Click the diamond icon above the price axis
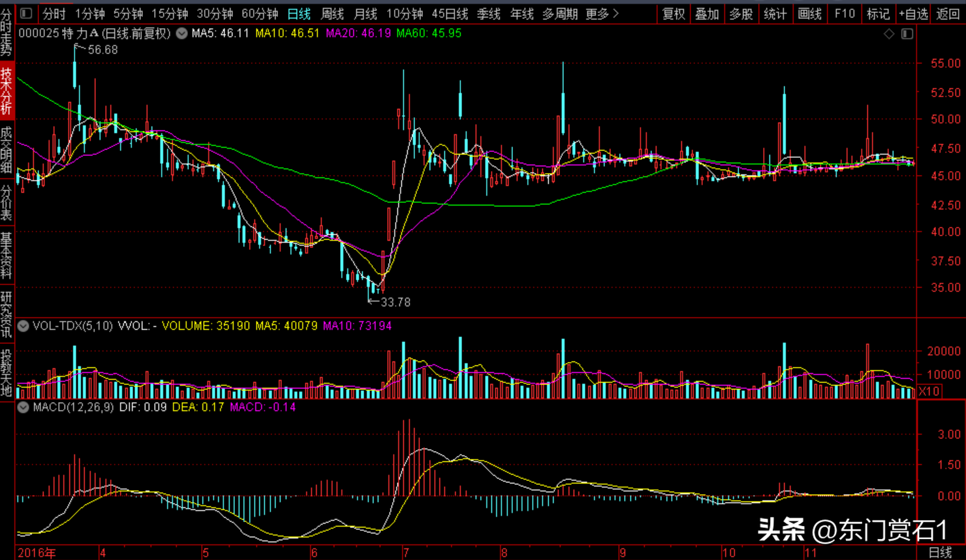Viewport: 966px width, 560px height. click(889, 33)
